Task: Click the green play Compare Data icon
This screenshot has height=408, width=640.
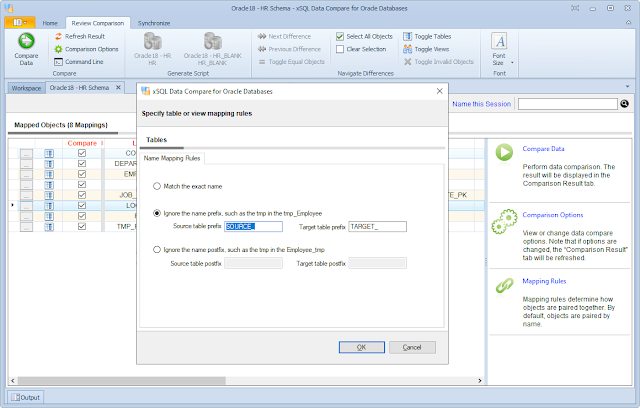Action: pos(504,152)
